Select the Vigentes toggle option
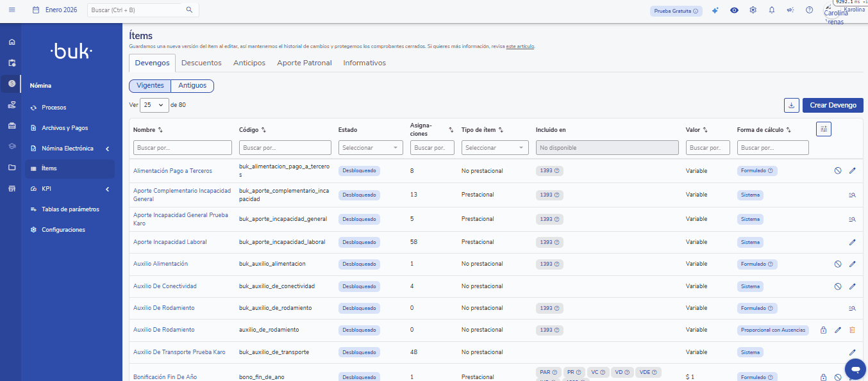 150,86
